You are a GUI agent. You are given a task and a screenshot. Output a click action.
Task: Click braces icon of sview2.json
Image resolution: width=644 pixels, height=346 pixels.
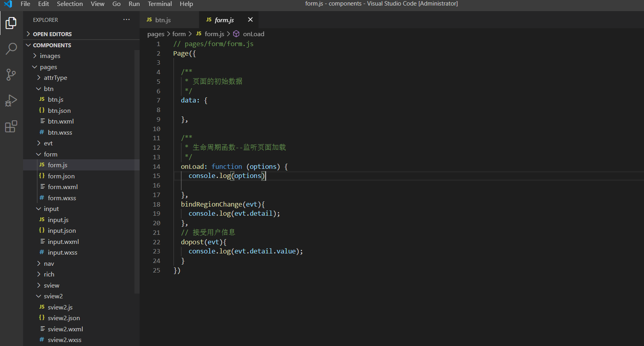pos(42,318)
